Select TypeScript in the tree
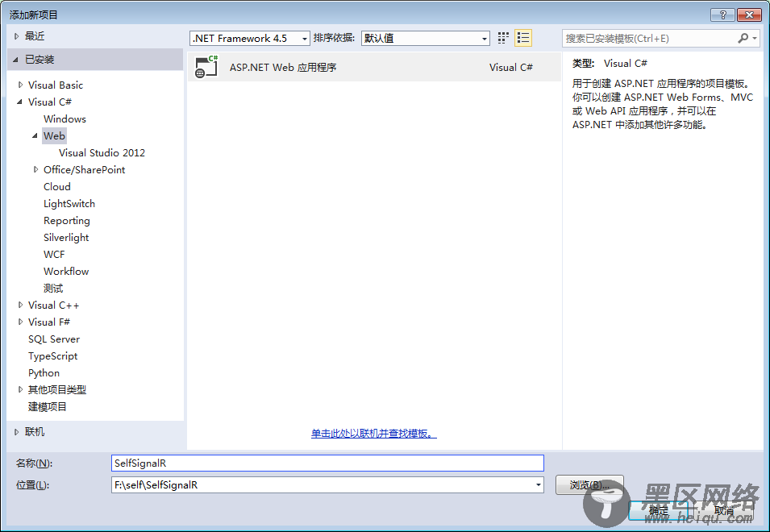 53,355
